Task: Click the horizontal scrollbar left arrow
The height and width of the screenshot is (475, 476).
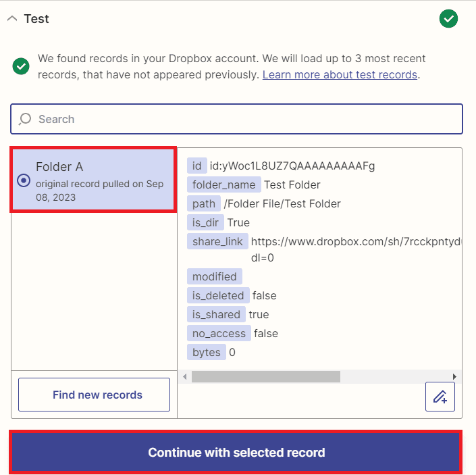Action: point(184,376)
